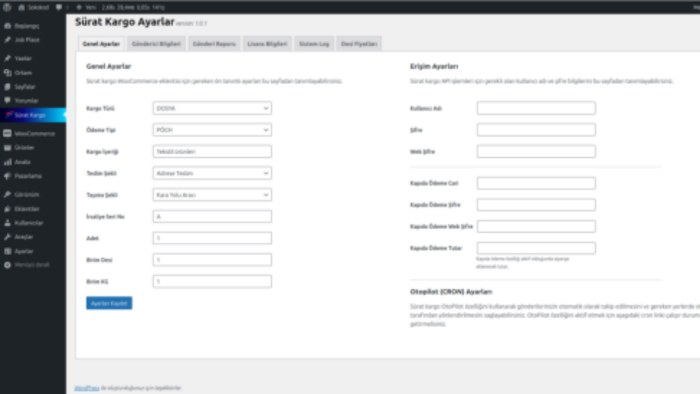Open Yorumlar comments icon in sidebar
This screenshot has width=700, height=394.
click(x=8, y=101)
